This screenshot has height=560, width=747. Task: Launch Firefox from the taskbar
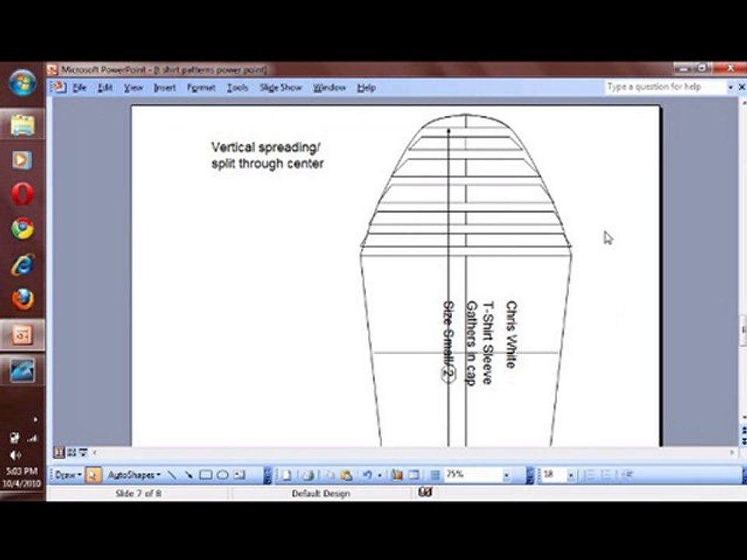tap(23, 299)
